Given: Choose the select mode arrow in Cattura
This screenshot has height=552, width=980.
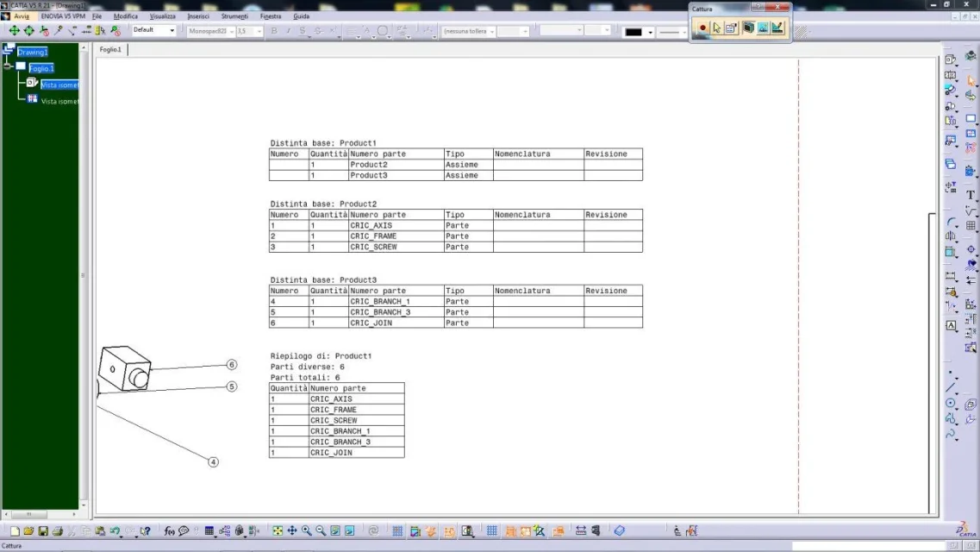Looking at the screenshot, I should (717, 28).
